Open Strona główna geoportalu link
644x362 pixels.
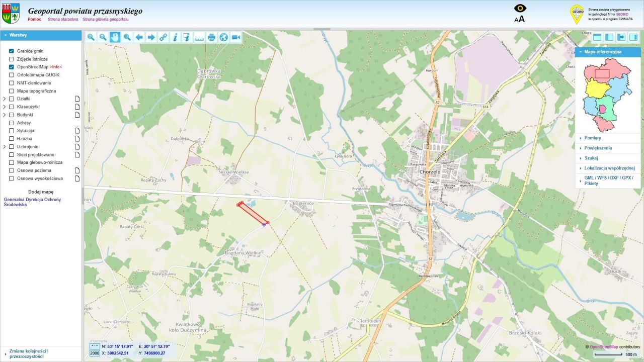pos(106,19)
